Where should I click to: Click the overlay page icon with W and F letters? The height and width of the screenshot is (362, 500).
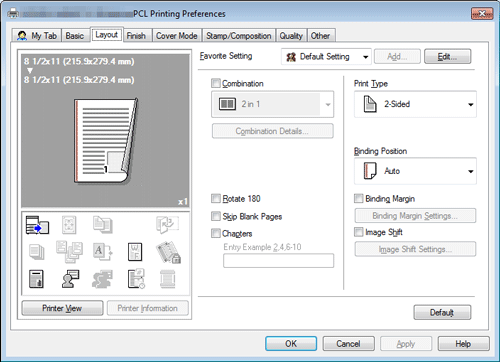[x=135, y=252]
